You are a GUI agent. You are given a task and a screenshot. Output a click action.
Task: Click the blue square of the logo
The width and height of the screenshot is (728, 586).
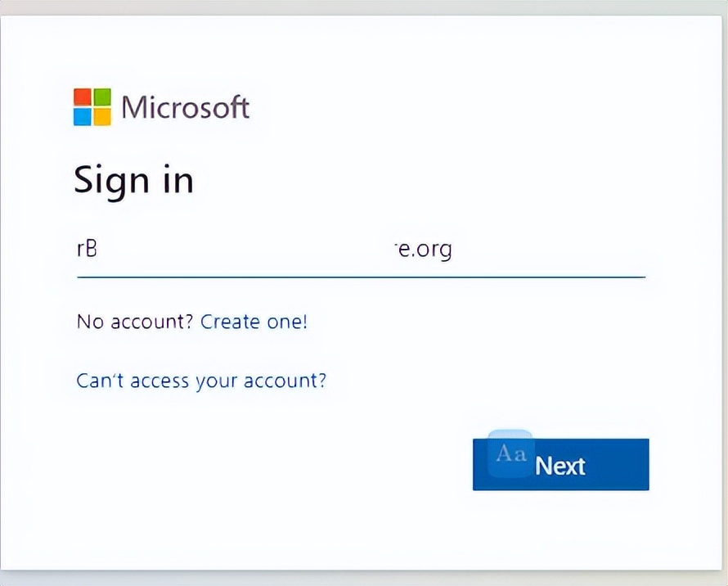click(83, 117)
